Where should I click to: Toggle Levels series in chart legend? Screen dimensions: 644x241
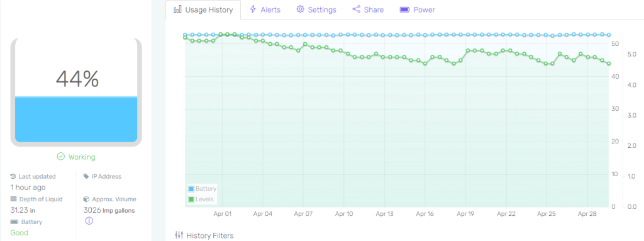click(x=201, y=199)
